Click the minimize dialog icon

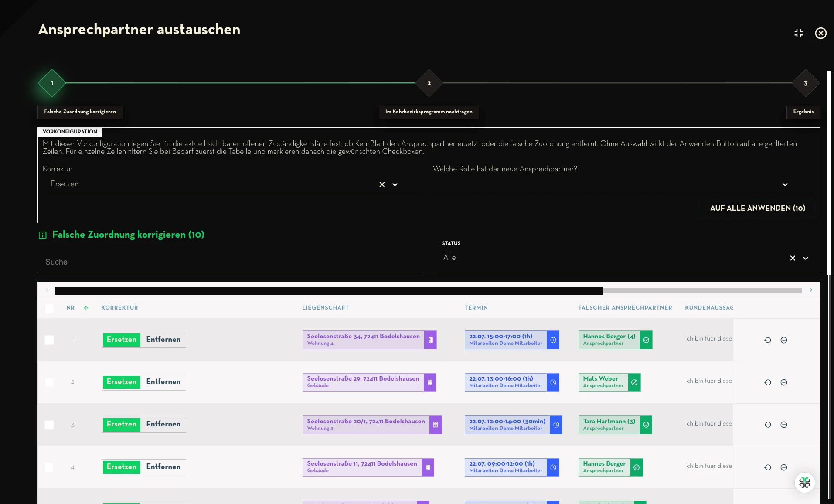[798, 34]
